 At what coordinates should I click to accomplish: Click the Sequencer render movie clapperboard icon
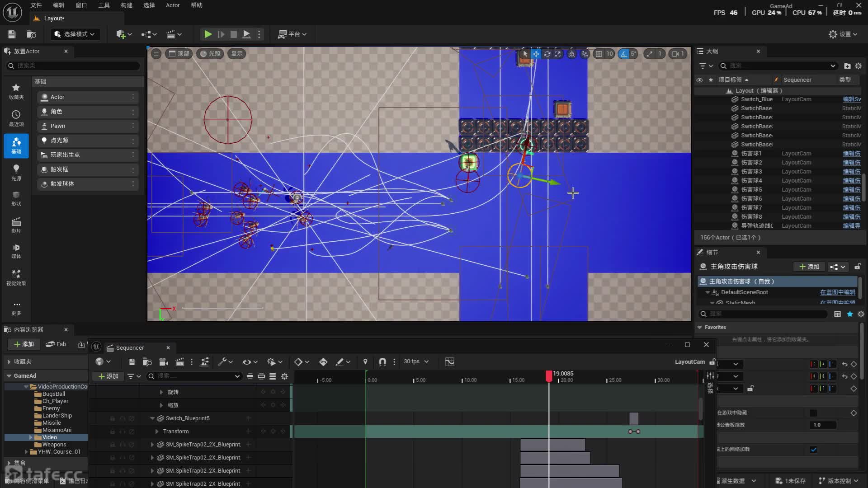pyautogui.click(x=179, y=362)
